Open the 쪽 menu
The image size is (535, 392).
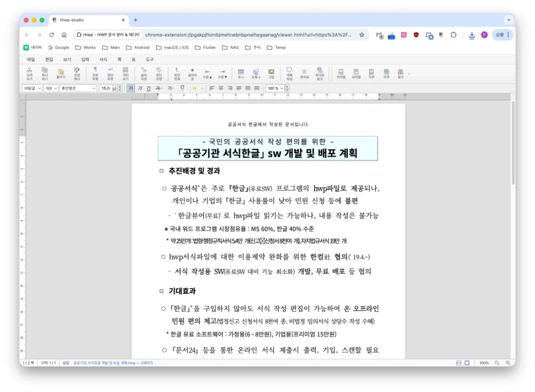[120, 60]
